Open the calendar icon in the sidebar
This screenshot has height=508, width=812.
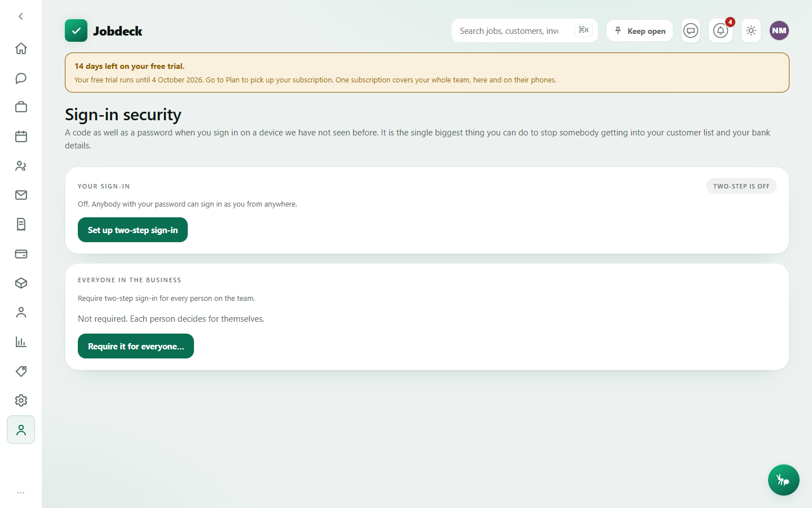click(21, 137)
